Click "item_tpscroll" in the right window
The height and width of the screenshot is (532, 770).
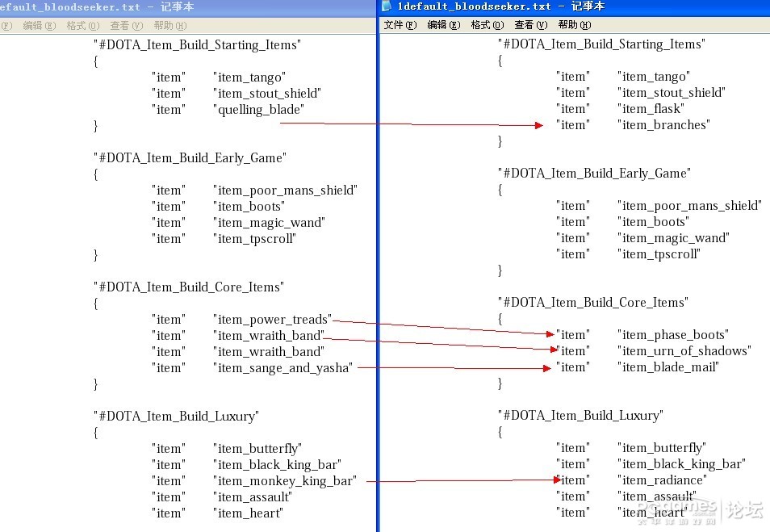(x=659, y=255)
